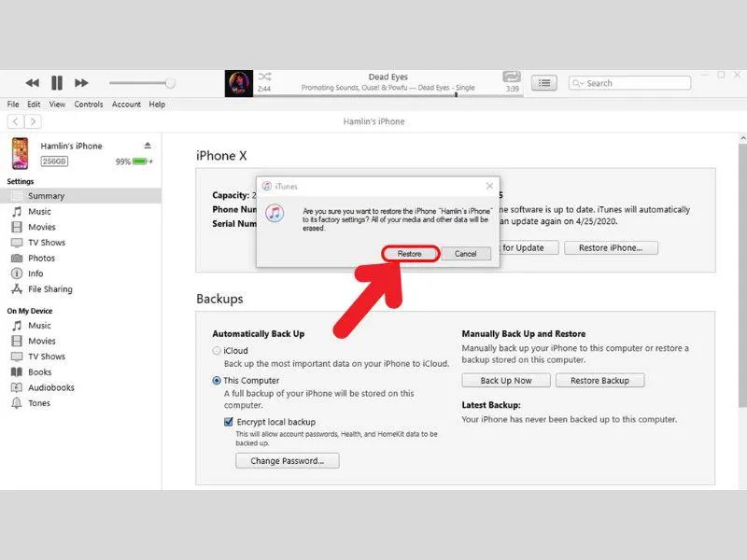Screen dimensions: 747x560
Task: Click the rewind previous track button
Action: point(33,83)
